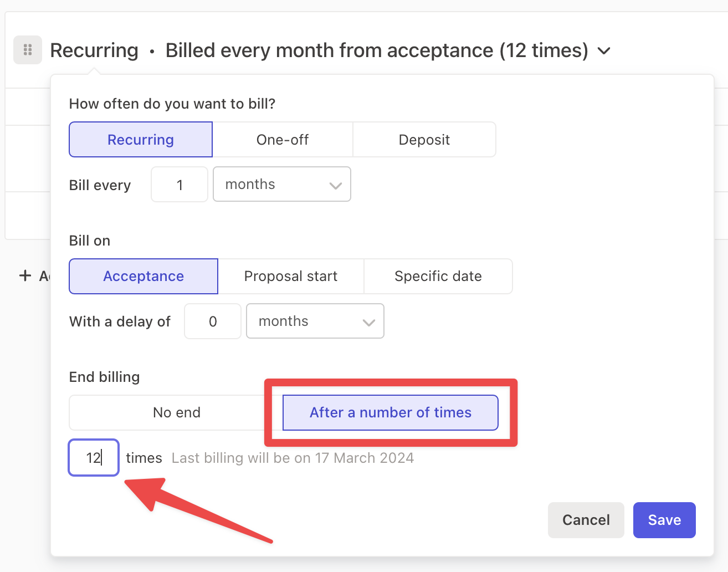Choose One-off billing frequency
Image resolution: width=728 pixels, height=572 pixels.
283,140
